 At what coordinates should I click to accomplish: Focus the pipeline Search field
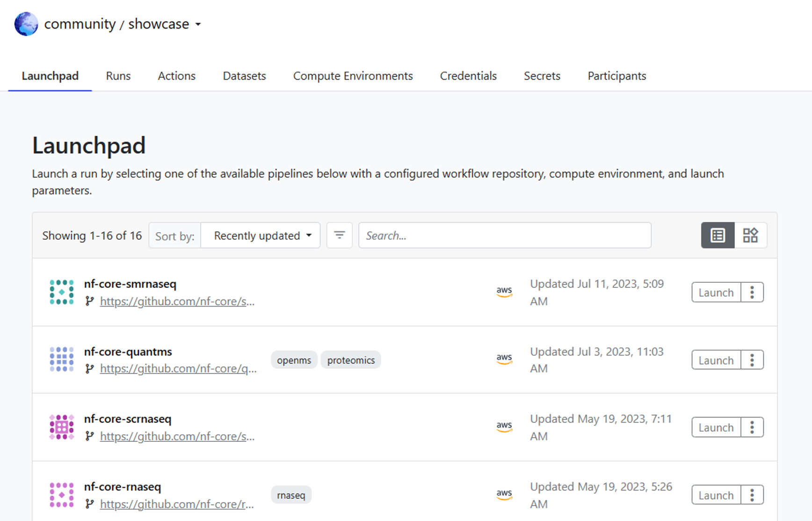505,235
